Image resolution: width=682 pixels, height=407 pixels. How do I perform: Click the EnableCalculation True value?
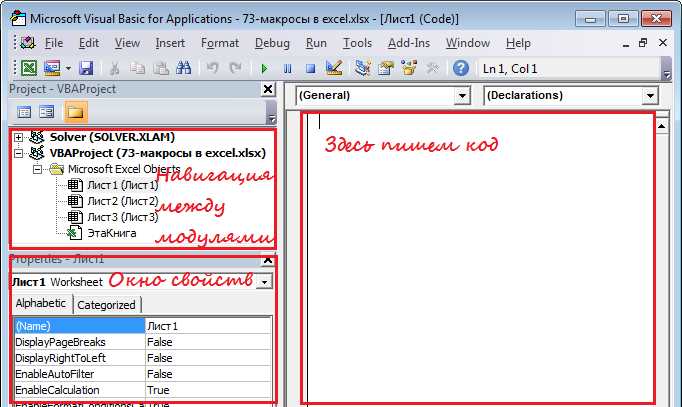click(208, 390)
